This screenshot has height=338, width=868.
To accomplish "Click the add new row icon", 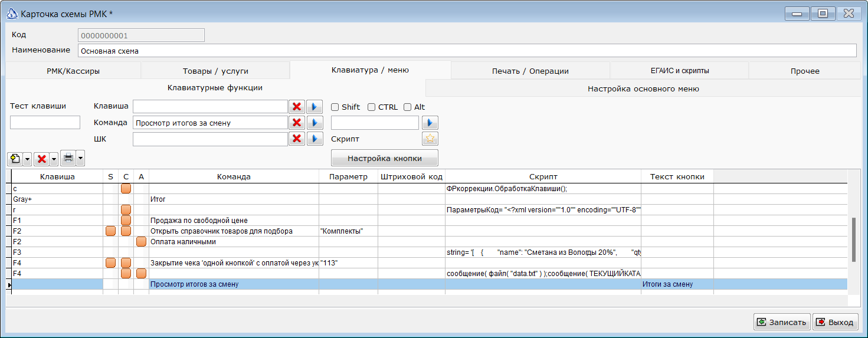I will pos(15,159).
